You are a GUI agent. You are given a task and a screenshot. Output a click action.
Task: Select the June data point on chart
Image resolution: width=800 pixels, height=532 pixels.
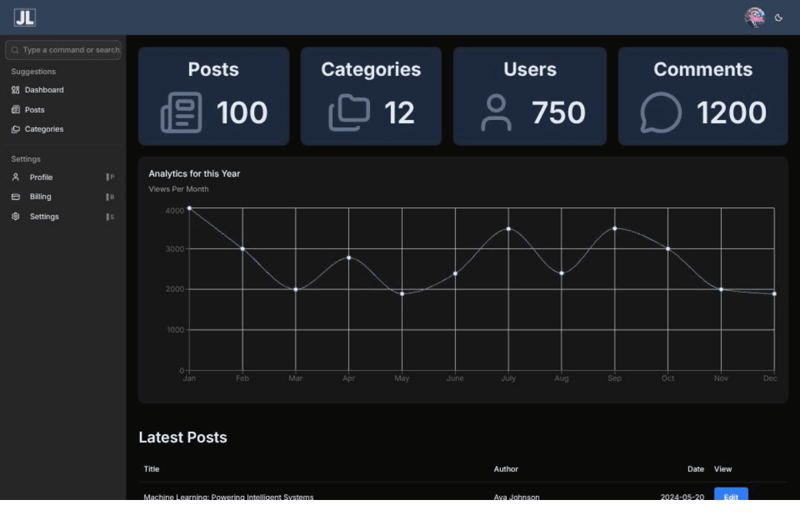[x=455, y=273]
